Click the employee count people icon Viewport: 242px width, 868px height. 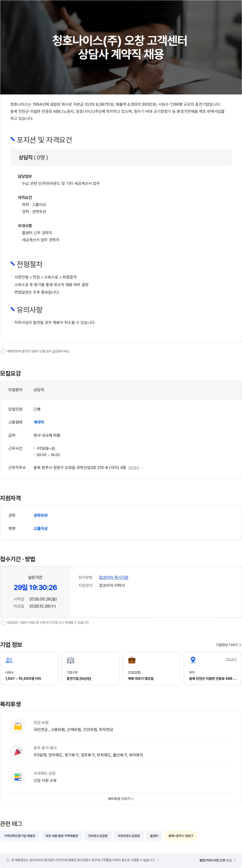9,660
